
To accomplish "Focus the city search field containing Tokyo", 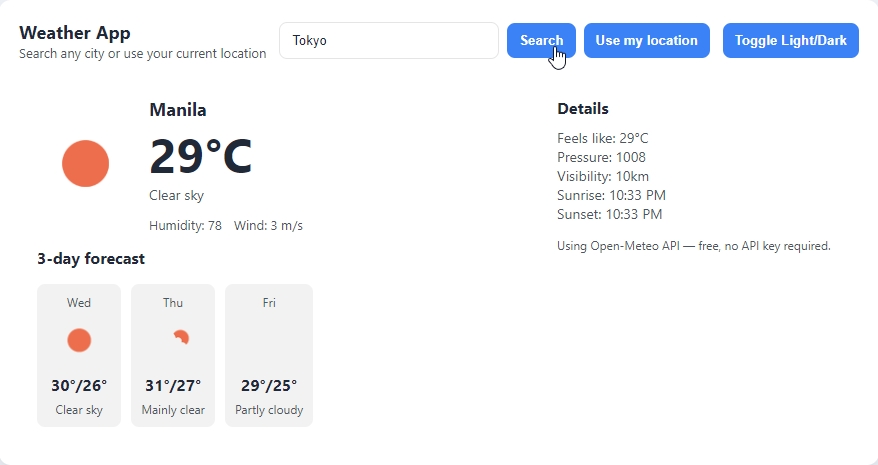I will click(388, 41).
